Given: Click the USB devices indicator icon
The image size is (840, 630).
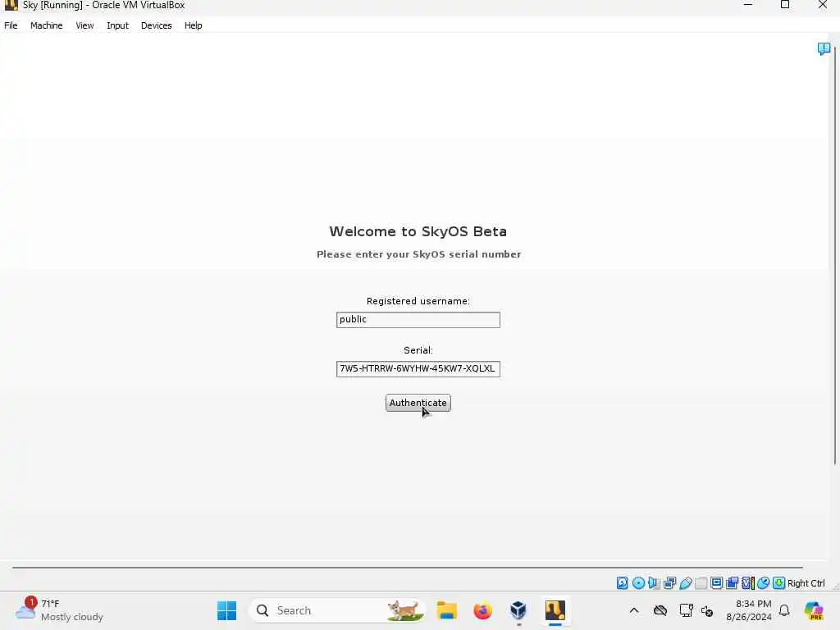Looking at the screenshot, I should pyautogui.click(x=685, y=583).
